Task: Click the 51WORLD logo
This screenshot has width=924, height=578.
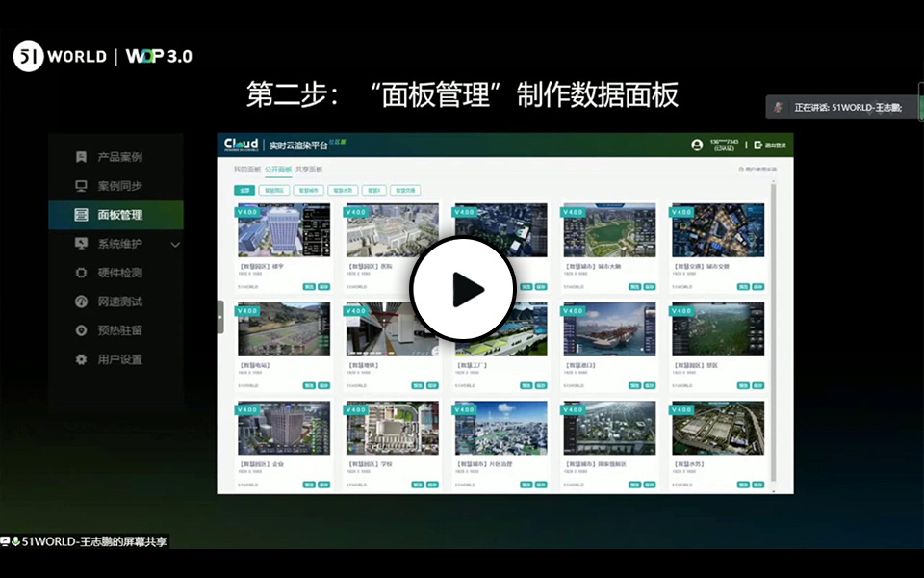Action: tap(60, 57)
